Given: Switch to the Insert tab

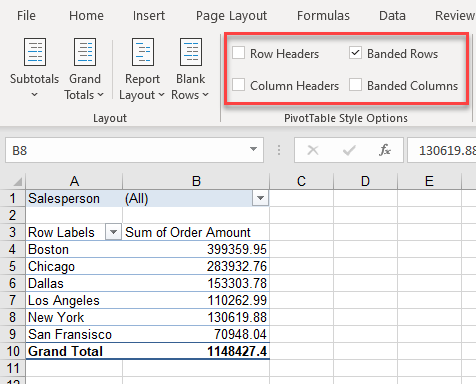Looking at the screenshot, I should coord(149,16).
